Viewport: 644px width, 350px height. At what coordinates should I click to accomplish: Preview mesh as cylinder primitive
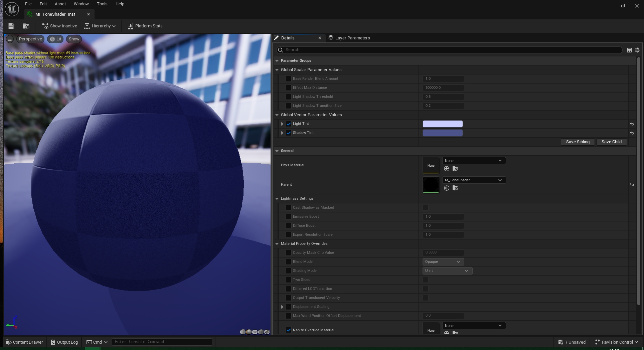coord(243,332)
